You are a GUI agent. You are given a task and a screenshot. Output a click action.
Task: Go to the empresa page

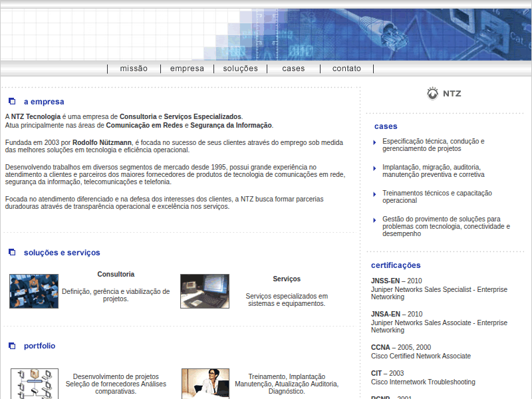pyautogui.click(x=187, y=68)
